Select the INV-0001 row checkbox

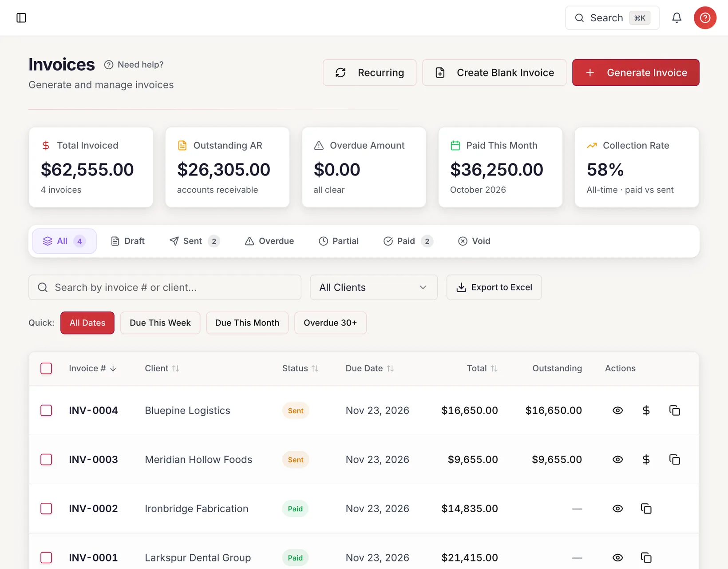pos(46,557)
